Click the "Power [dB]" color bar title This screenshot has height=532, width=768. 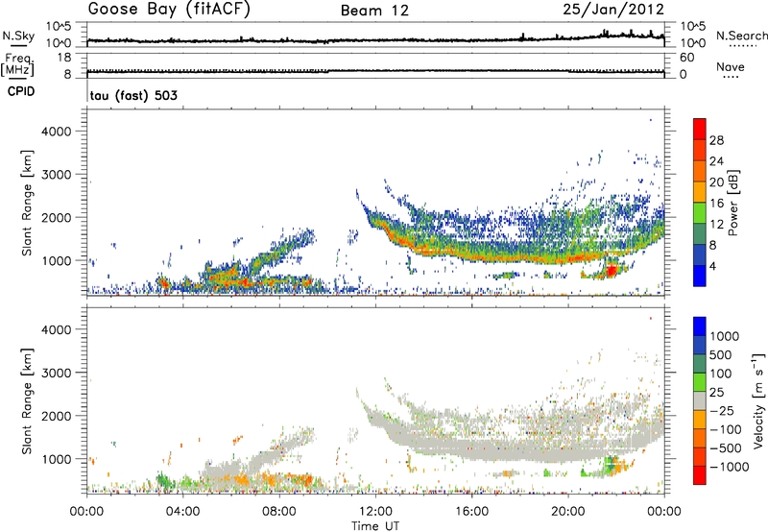[x=732, y=203]
